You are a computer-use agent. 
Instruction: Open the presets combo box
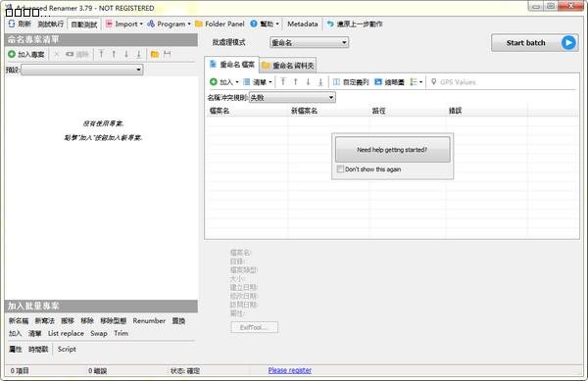[x=81, y=70]
